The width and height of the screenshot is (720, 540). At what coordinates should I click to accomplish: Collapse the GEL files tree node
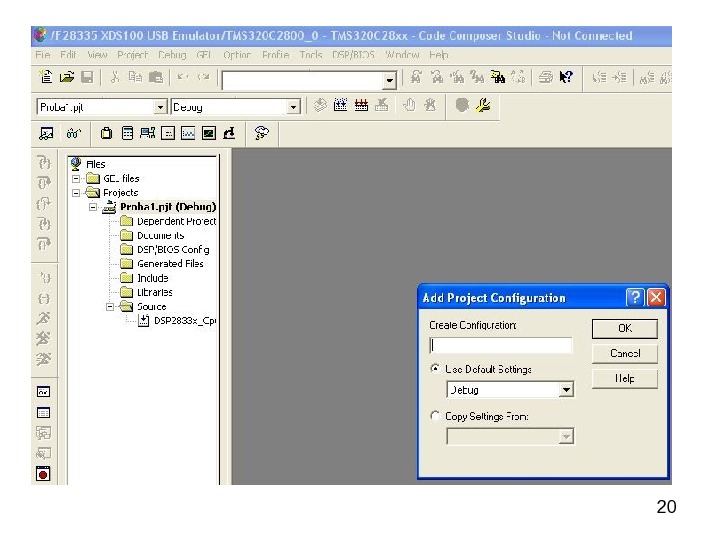tap(76, 178)
